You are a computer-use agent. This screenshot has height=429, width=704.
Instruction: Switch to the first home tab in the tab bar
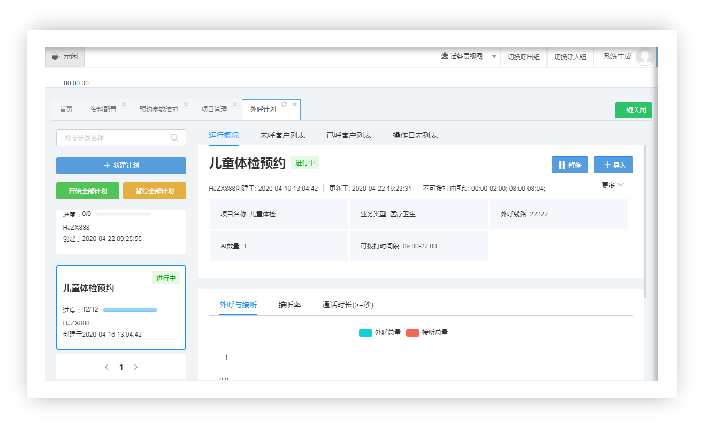click(x=66, y=108)
